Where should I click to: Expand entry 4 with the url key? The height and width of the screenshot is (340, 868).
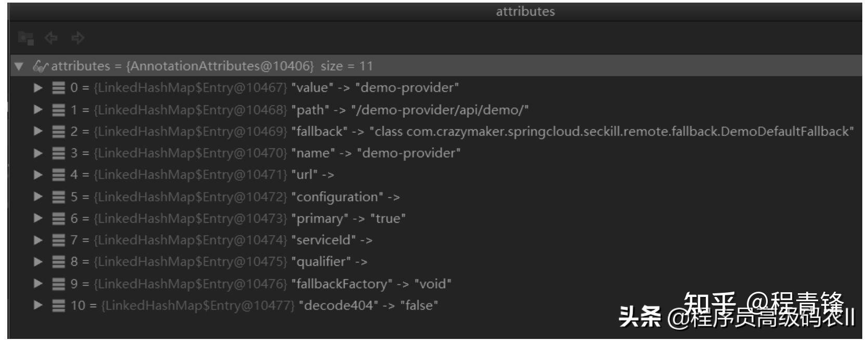[38, 175]
